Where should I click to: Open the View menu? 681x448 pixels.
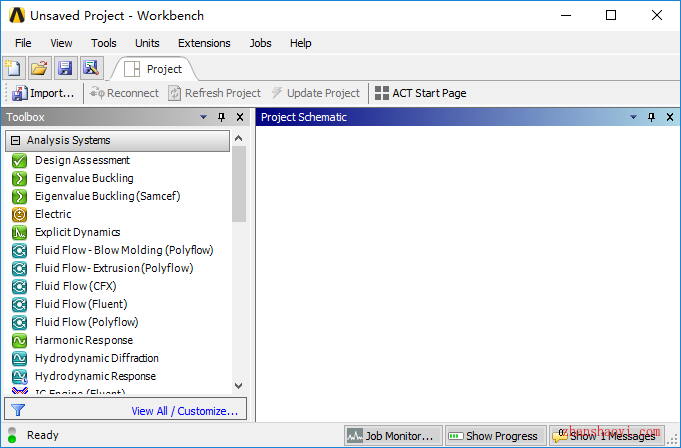(61, 43)
